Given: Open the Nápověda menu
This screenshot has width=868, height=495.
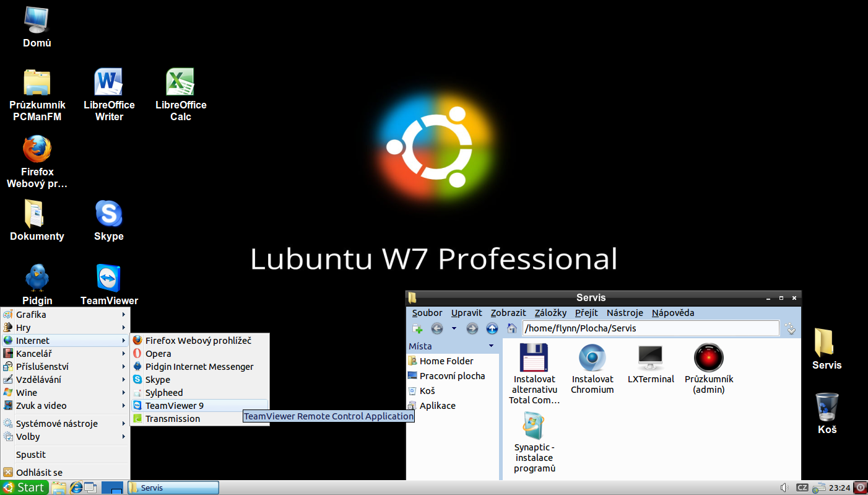Looking at the screenshot, I should [673, 313].
